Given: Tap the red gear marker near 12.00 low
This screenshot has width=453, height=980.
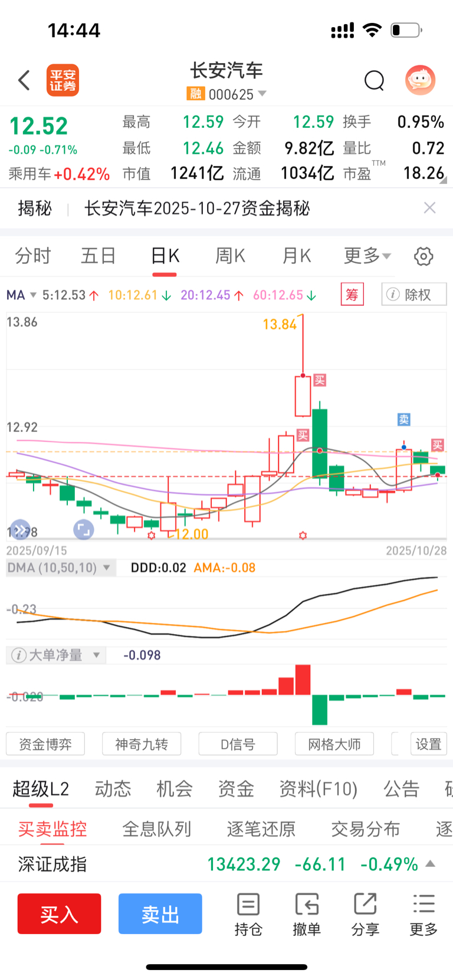Looking at the screenshot, I should coord(152,535).
